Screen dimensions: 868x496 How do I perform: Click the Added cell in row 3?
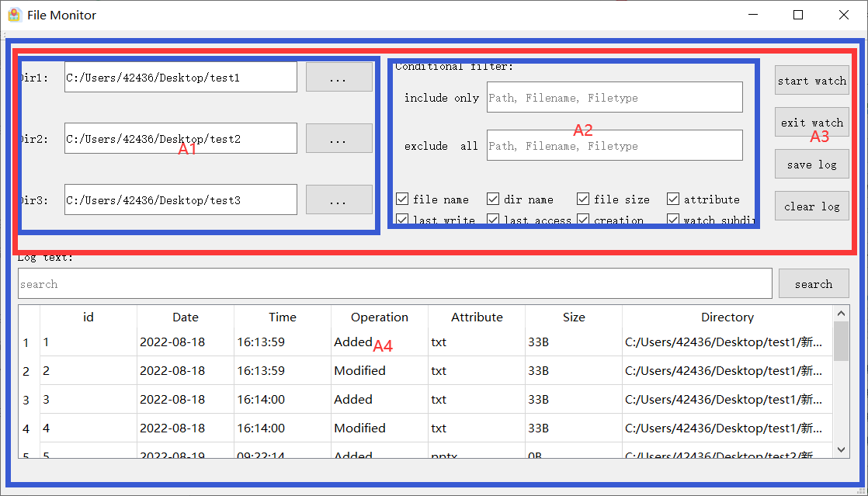[379, 400]
